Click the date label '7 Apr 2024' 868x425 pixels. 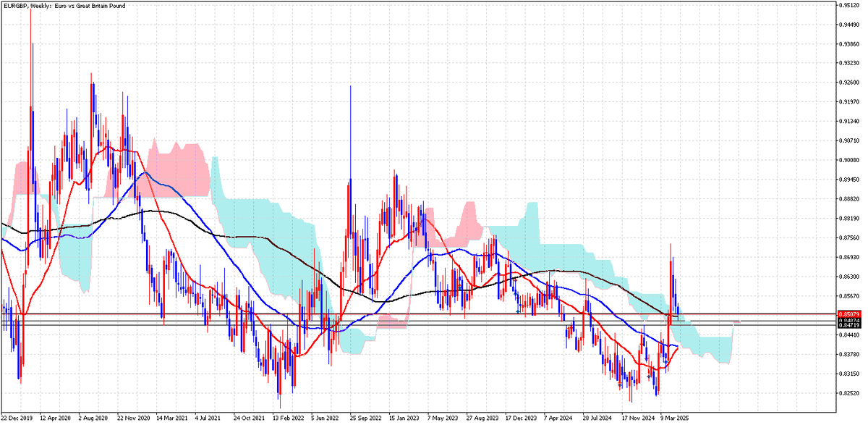(x=557, y=418)
